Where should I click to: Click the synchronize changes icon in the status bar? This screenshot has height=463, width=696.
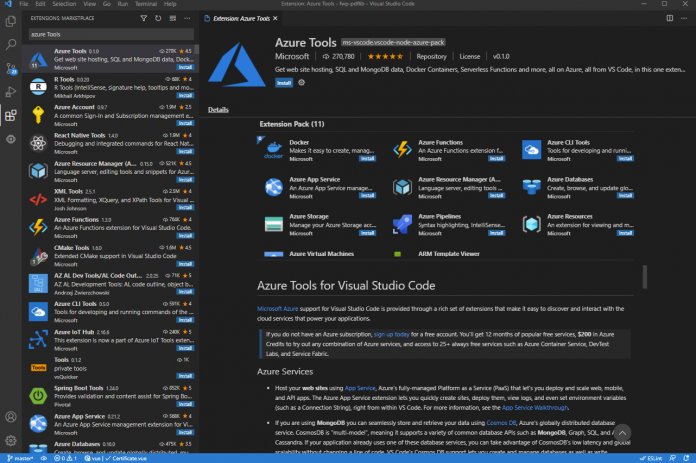click(x=44, y=458)
